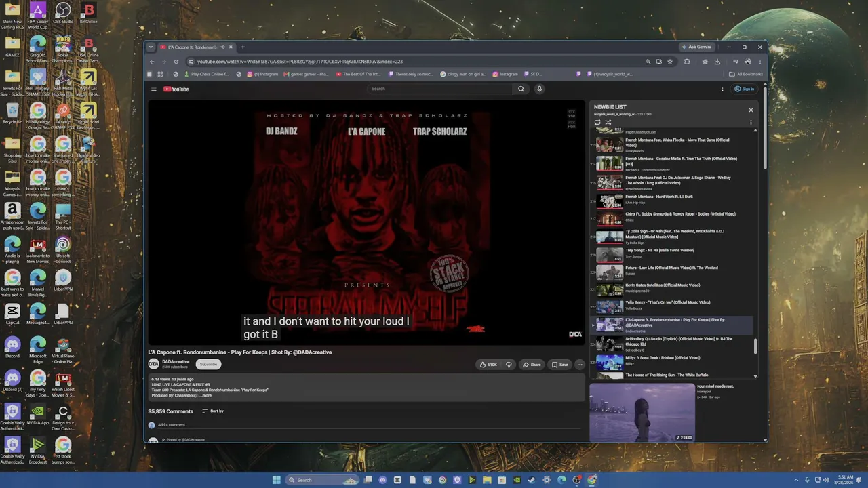Image resolution: width=868 pixels, height=488 pixels.
Task: Focus the YouTube search input field
Action: pyautogui.click(x=441, y=89)
